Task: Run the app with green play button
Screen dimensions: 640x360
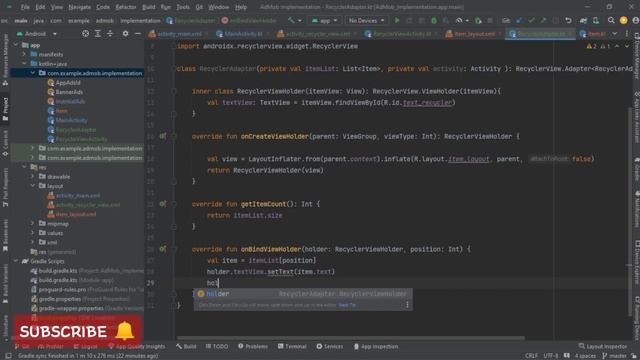Action: point(397,20)
